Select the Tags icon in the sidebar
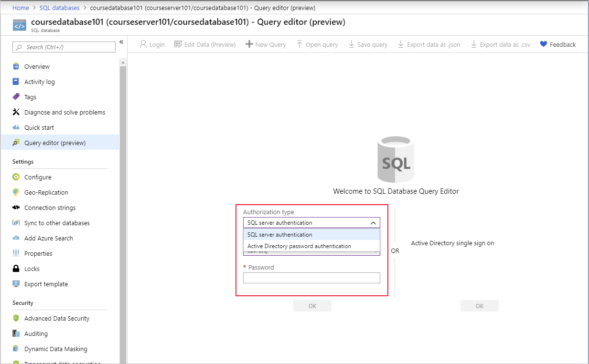This screenshot has height=364, width=589. pyautogui.click(x=17, y=97)
